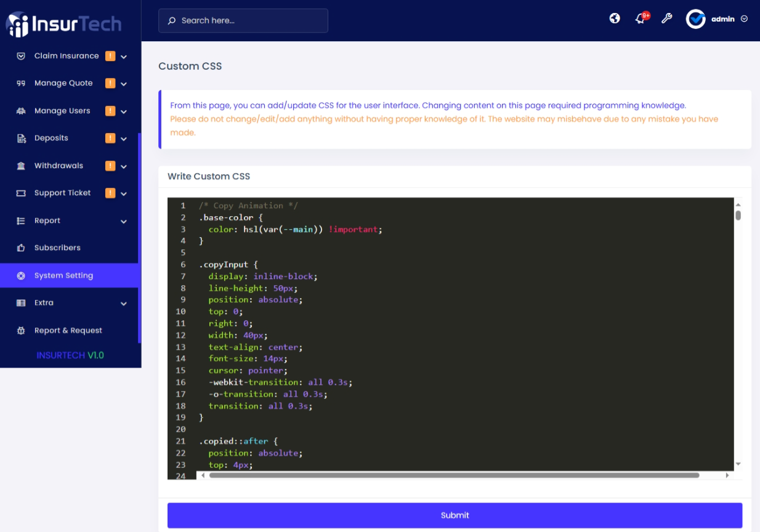Click the editor scroll-down arrow
This screenshot has width=760, height=532.
(x=738, y=464)
